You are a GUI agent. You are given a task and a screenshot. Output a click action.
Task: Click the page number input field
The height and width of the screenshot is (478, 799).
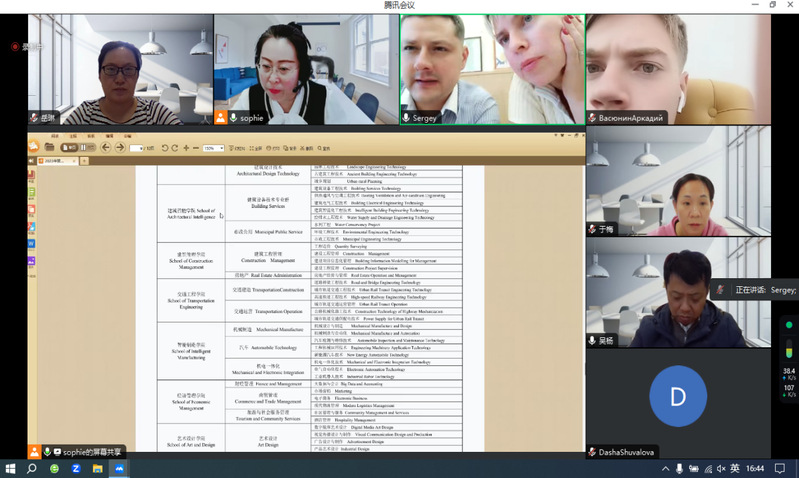[135, 148]
